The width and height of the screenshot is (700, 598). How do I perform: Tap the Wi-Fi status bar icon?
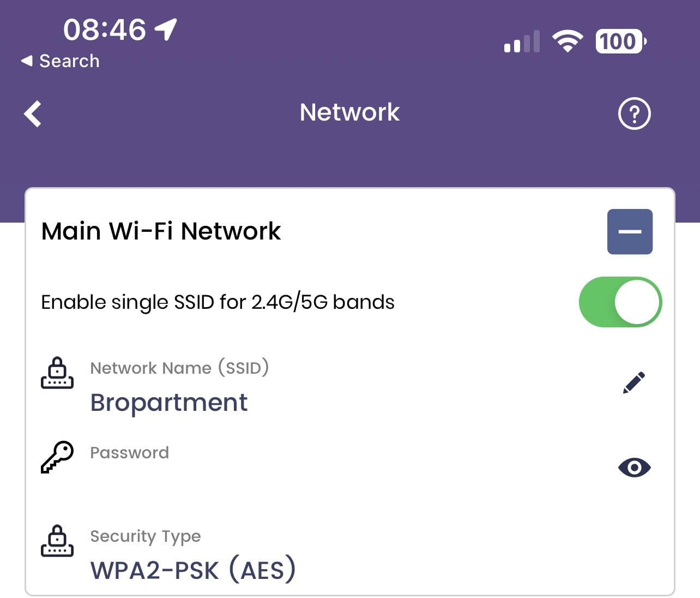[568, 40]
